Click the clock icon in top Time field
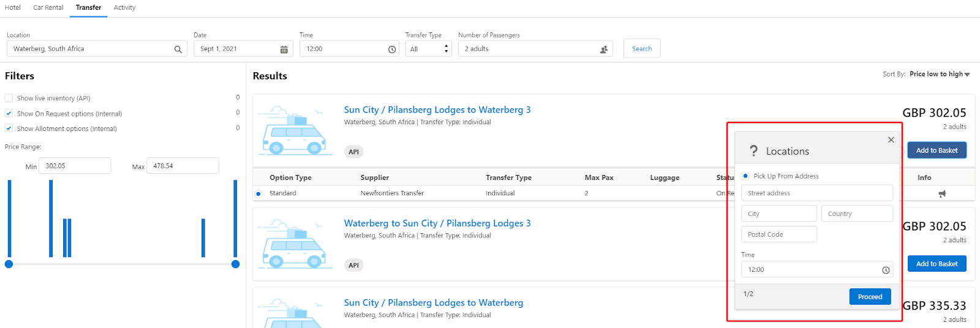The width and height of the screenshot is (980, 328). pyautogui.click(x=392, y=50)
